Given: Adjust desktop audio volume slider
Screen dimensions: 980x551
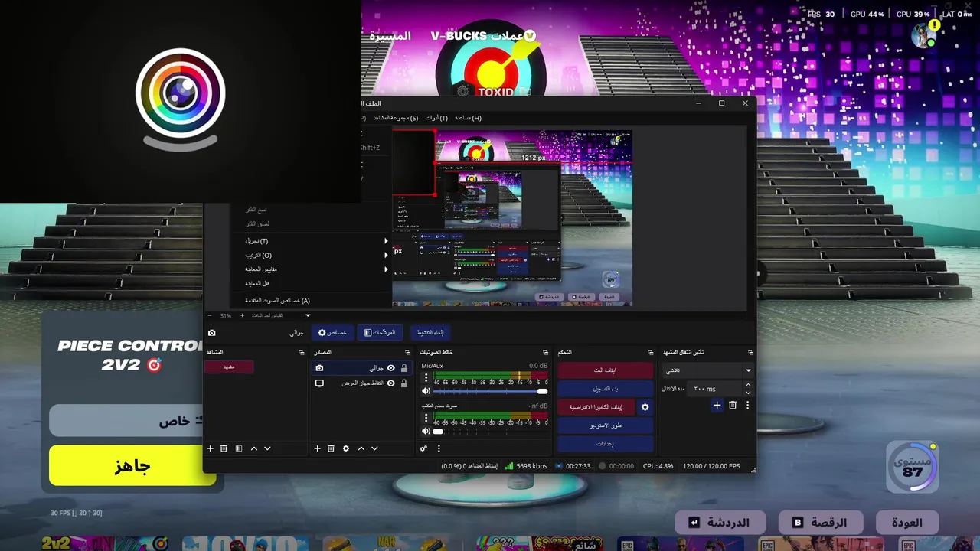Looking at the screenshot, I should pos(490,431).
